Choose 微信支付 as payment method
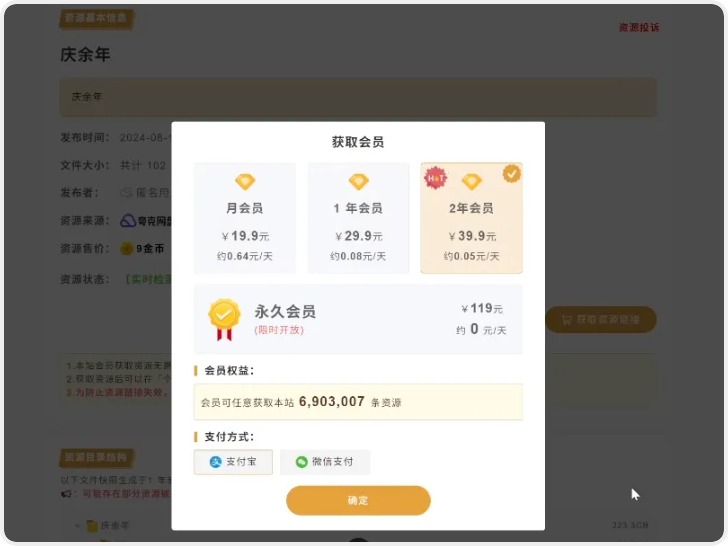The width and height of the screenshot is (728, 548). [x=325, y=462]
